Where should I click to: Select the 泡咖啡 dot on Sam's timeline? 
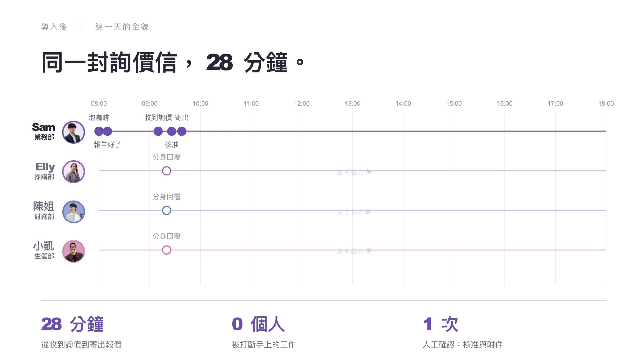coord(99,131)
